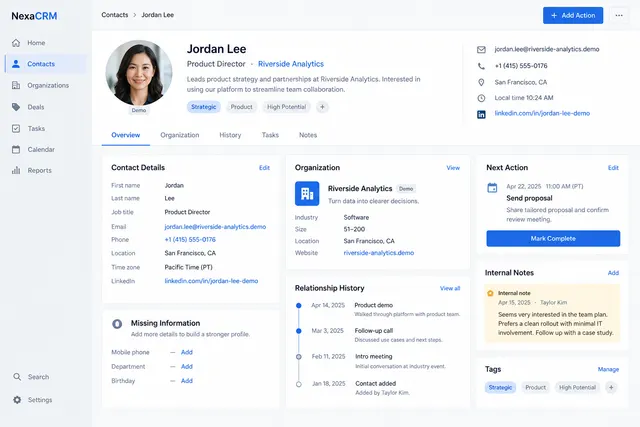Click the "Pacific Time (PT)" value
Image resolution: width=640 pixels, height=427 pixels.
[189, 267]
